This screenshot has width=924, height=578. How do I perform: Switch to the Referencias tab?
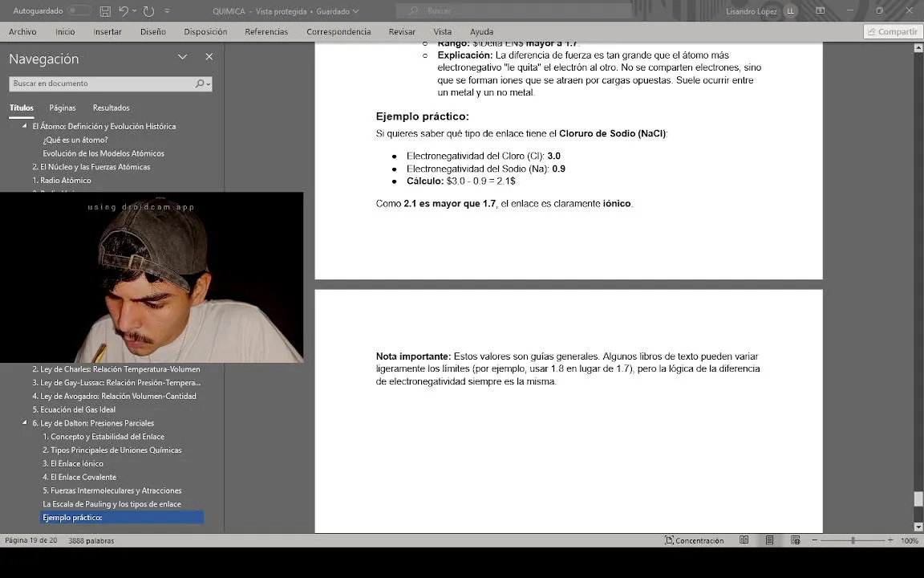pos(266,32)
